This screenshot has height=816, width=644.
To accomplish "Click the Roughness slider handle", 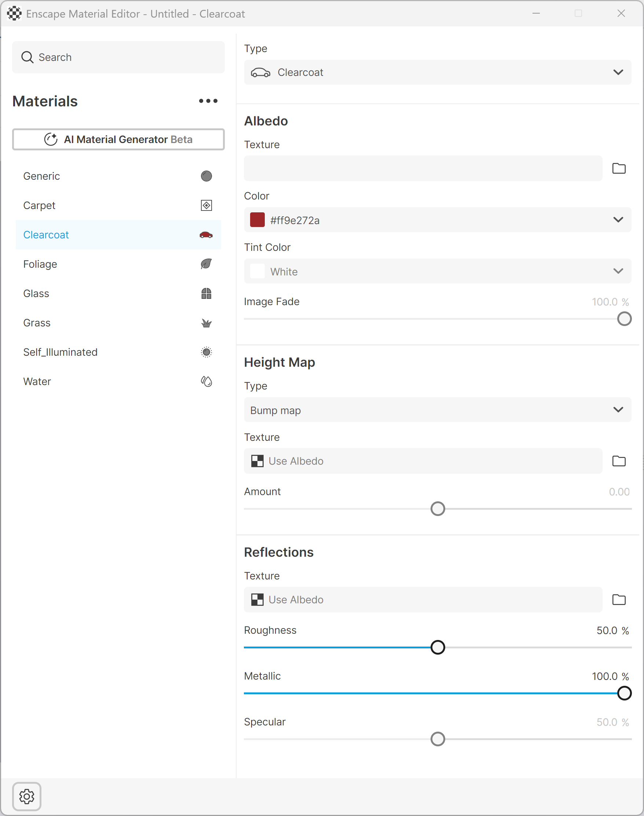I will [x=438, y=648].
